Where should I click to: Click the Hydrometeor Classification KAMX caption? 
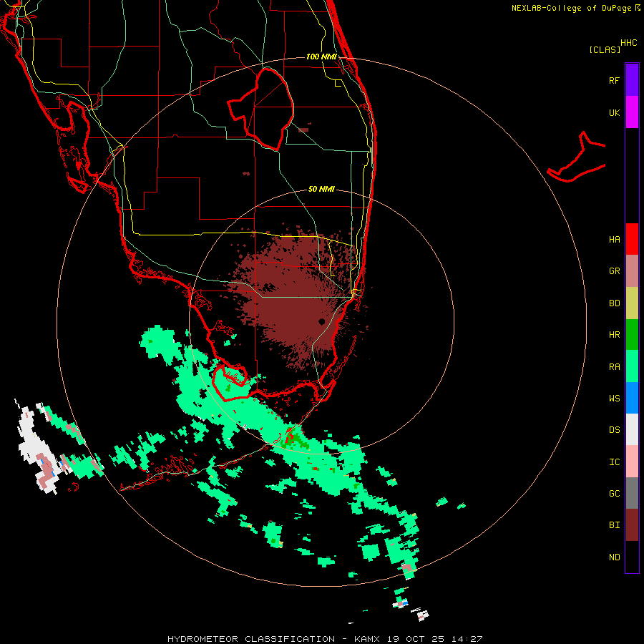pyautogui.click(x=325, y=639)
